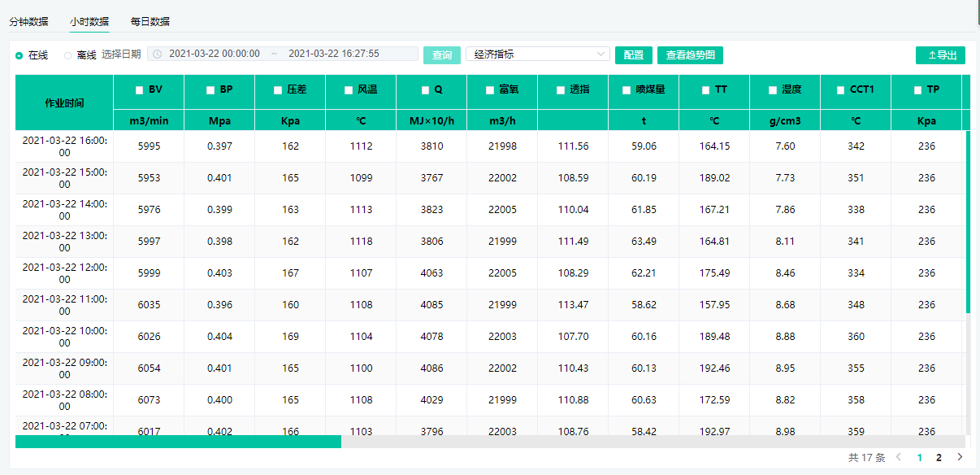Click the m3/min unit header cell
This screenshot has height=475, width=980.
[149, 120]
